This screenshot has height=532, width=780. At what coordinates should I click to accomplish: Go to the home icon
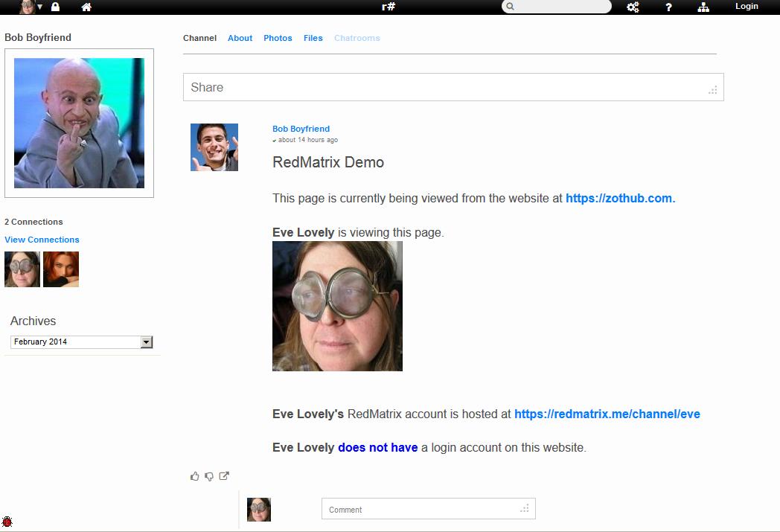(86, 7)
